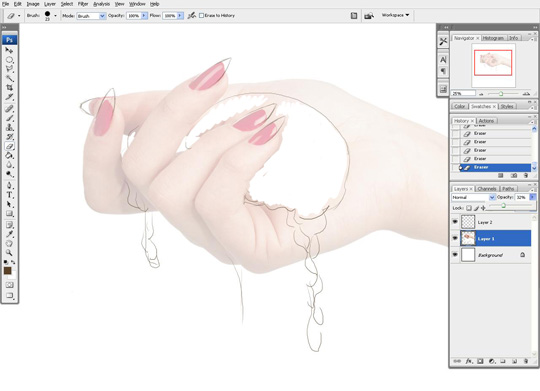Swap foreground and background colors
The image size is (540, 391).
(13, 262)
